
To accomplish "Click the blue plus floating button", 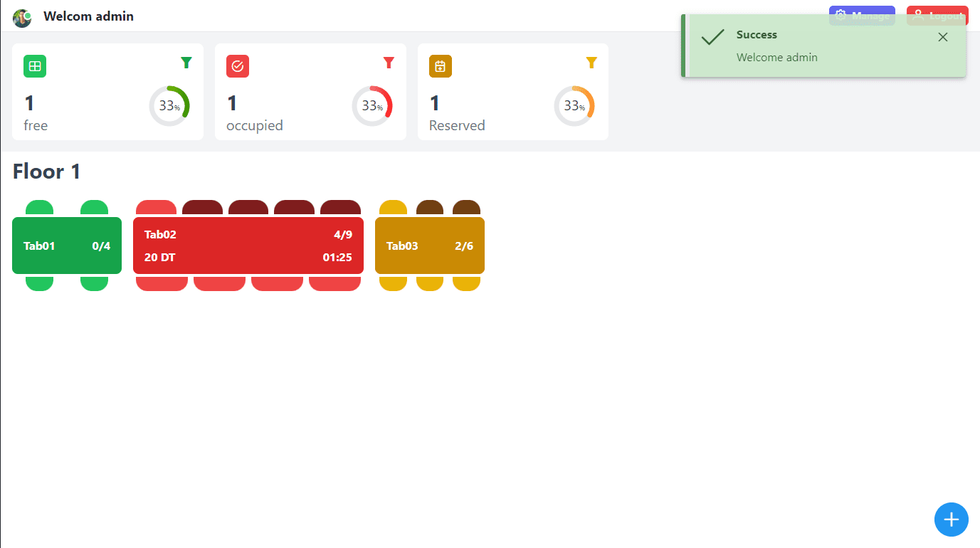I will (952, 520).
